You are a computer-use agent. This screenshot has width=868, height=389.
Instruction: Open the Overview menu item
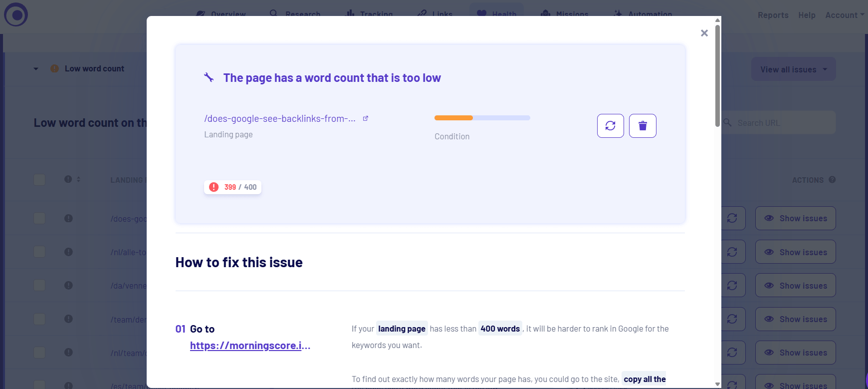pos(221,14)
